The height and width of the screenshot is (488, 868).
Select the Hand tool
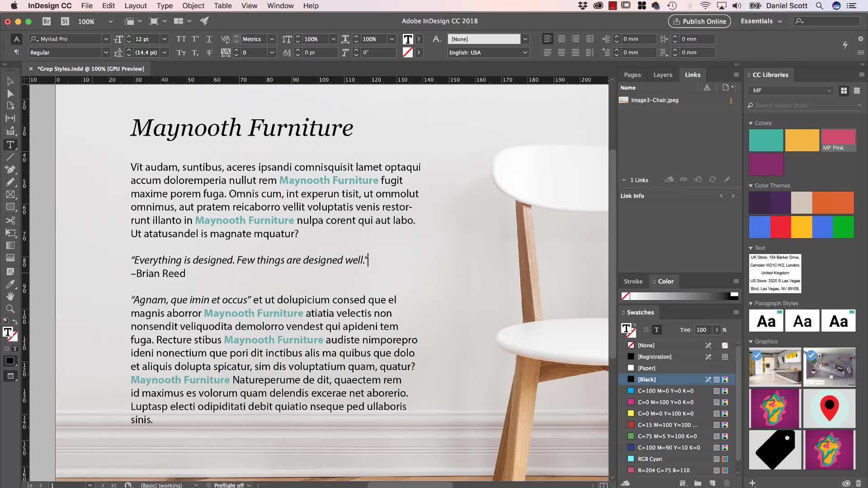[x=10, y=296]
